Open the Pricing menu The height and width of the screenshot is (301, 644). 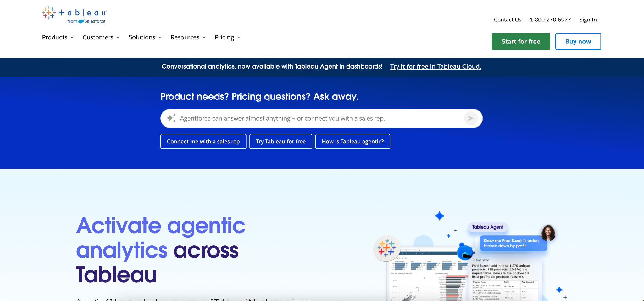[x=228, y=37]
